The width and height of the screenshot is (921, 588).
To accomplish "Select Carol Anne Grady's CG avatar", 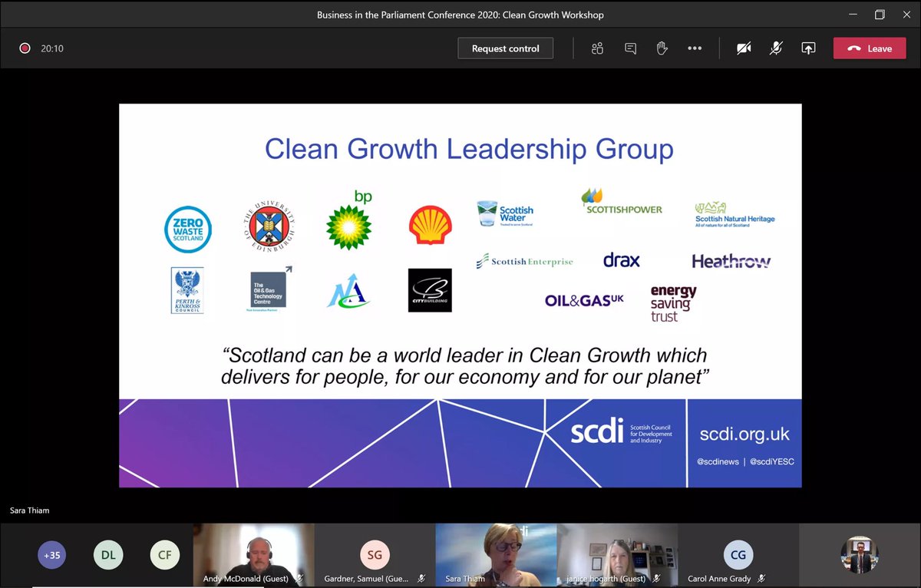I will pos(738,554).
